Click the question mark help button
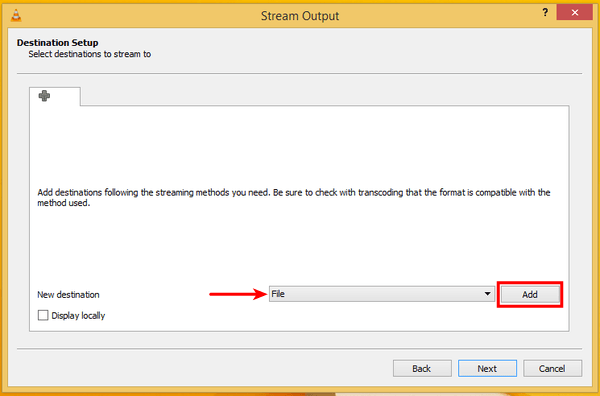 coord(545,13)
